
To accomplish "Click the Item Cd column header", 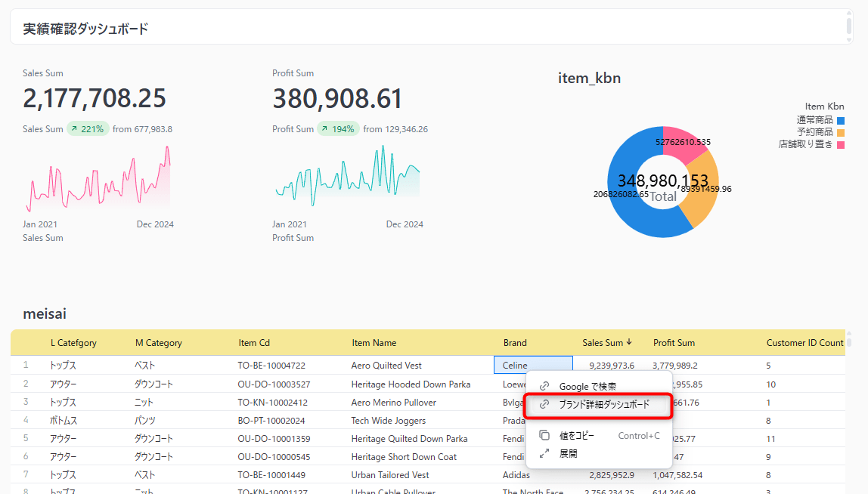I will (x=254, y=343).
